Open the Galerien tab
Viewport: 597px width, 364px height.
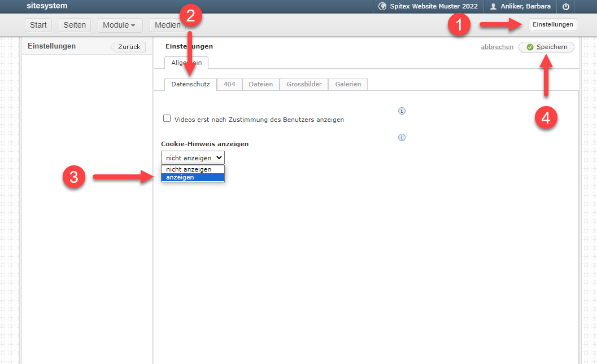tap(348, 84)
